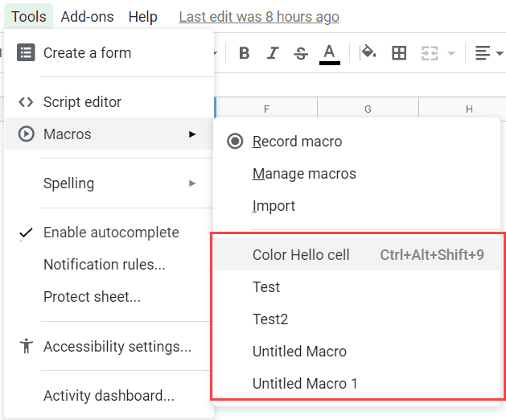Open the Script editor
The image size is (506, 420).
(109, 102)
